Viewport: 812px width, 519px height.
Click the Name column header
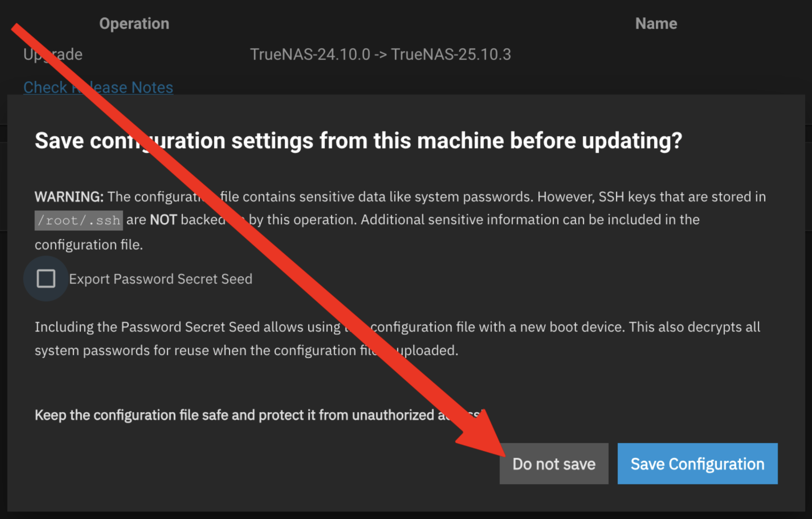(656, 24)
